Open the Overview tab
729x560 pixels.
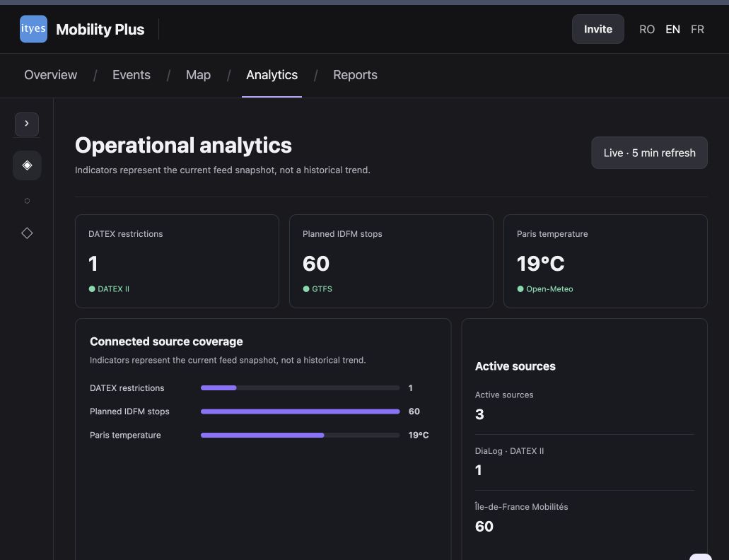(x=51, y=75)
